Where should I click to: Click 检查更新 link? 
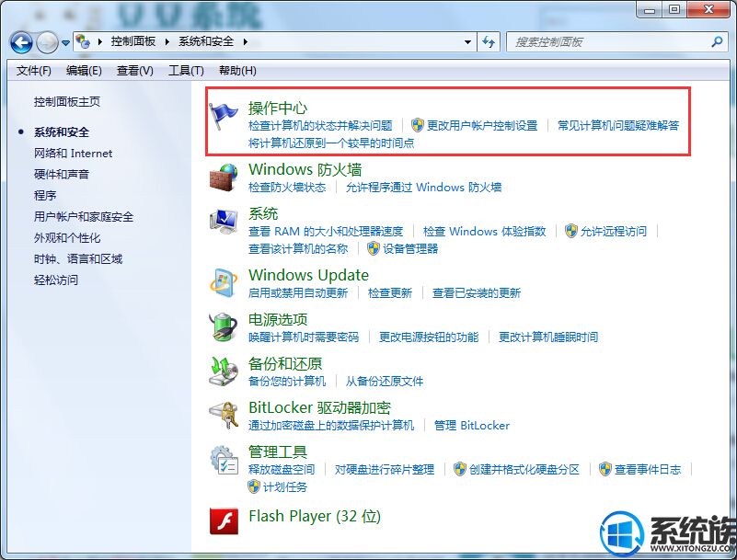pyautogui.click(x=390, y=292)
